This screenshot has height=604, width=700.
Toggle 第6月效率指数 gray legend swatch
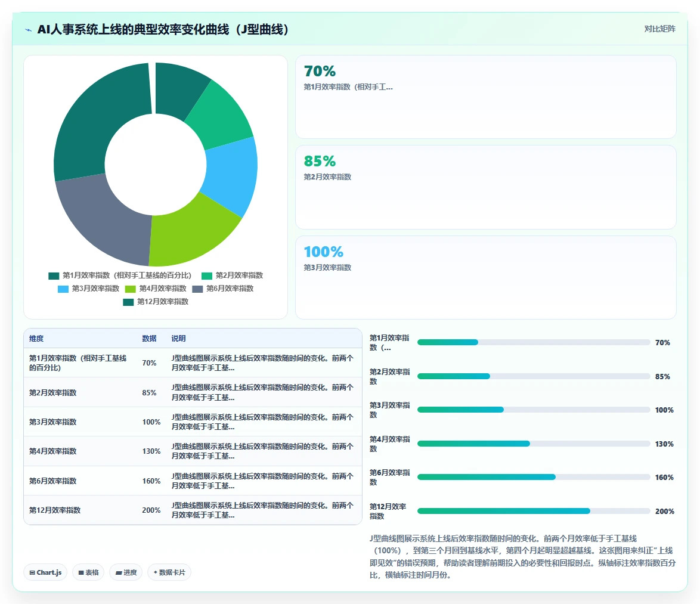coord(197,289)
